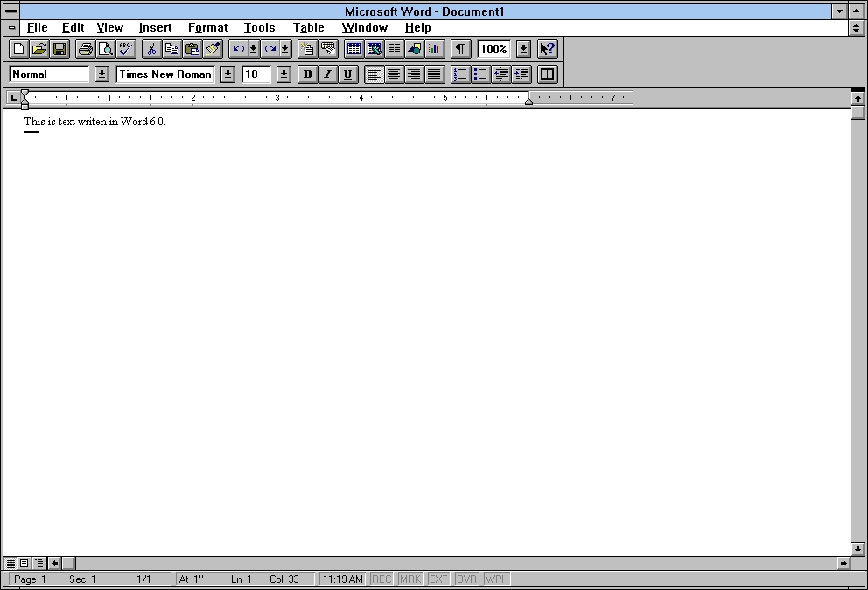Screen dimensions: 868x590
Task: Click the AutoFormat toolbar icon
Action: tap(307, 49)
